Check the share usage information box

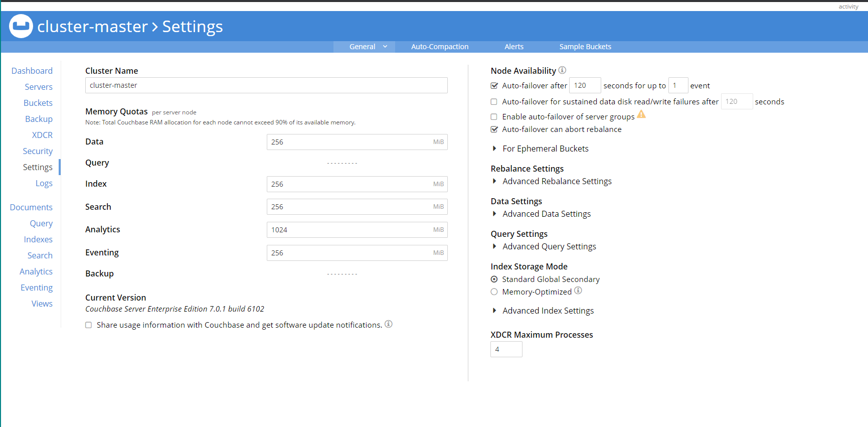pos(88,325)
